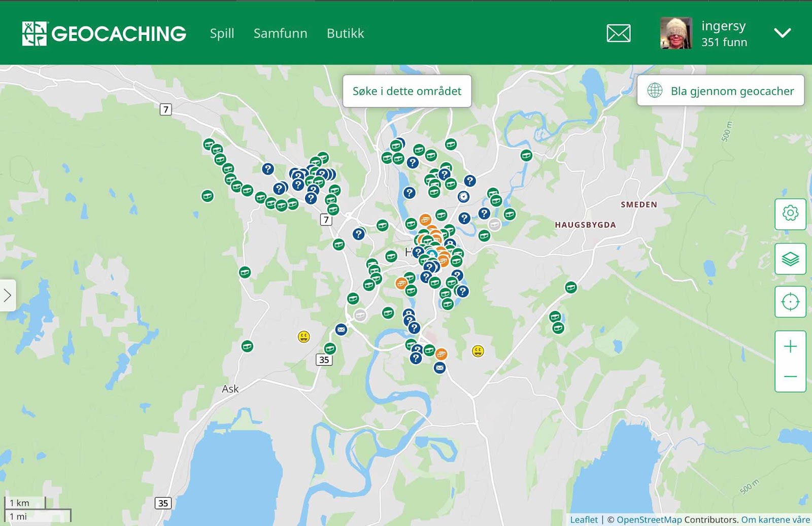Open the user account dropdown arrow
This screenshot has height=526, width=812.
782,33
